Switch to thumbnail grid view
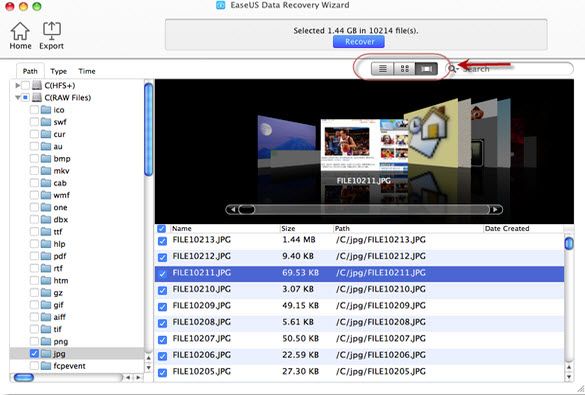Image resolution: width=585 pixels, height=395 pixels. pos(404,69)
